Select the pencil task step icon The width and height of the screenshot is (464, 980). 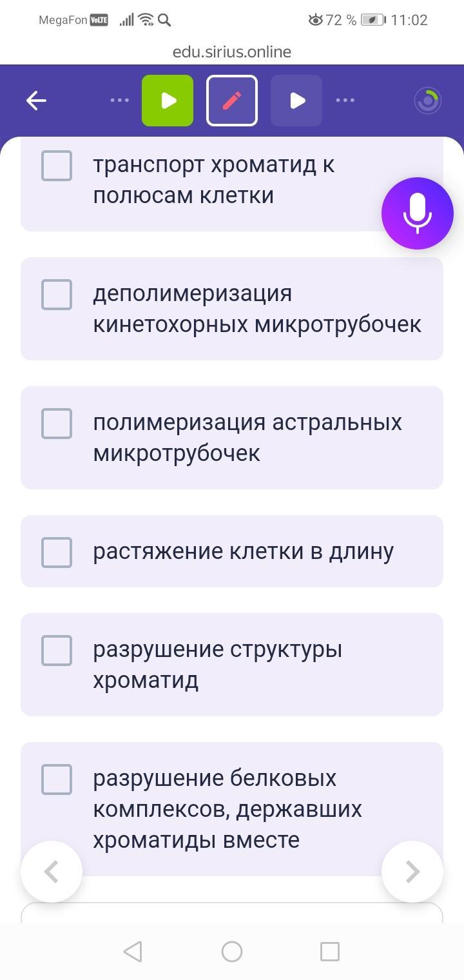click(x=232, y=101)
